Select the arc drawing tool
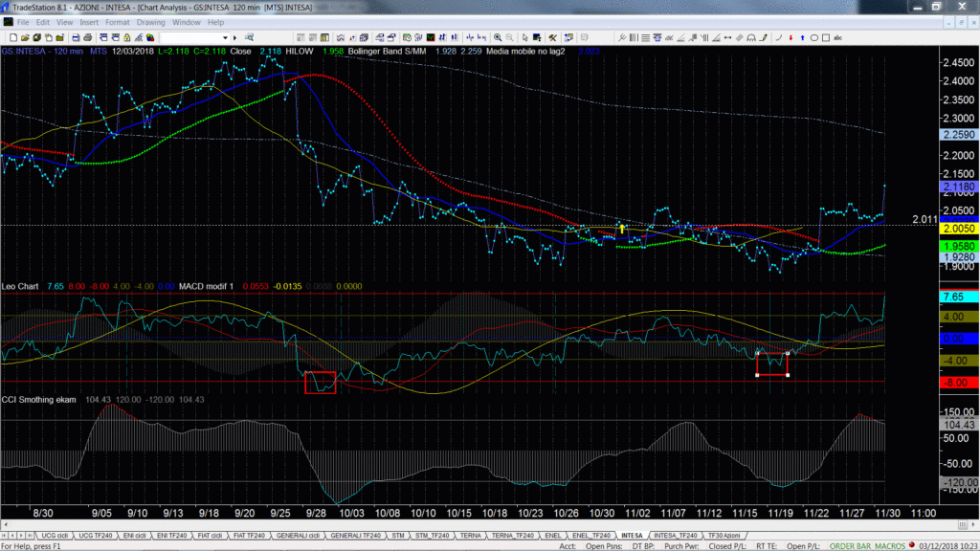The height and width of the screenshot is (551, 980). click(779, 37)
